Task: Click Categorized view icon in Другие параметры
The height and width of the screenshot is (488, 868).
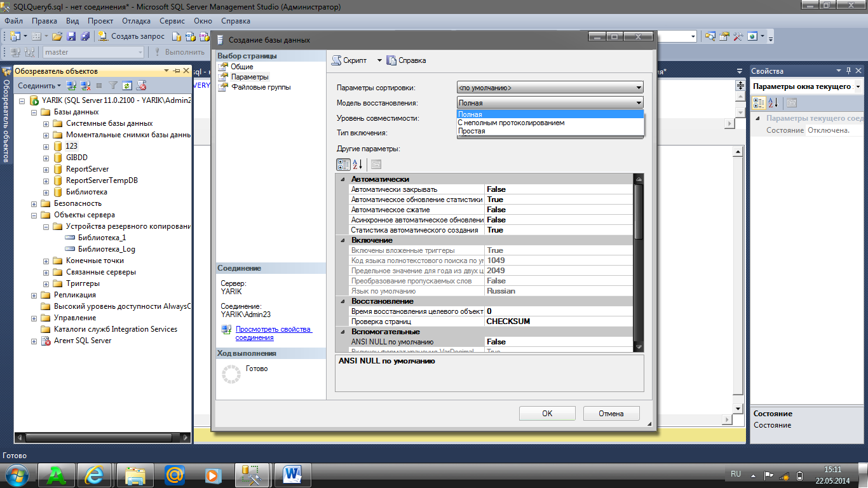Action: click(x=342, y=164)
